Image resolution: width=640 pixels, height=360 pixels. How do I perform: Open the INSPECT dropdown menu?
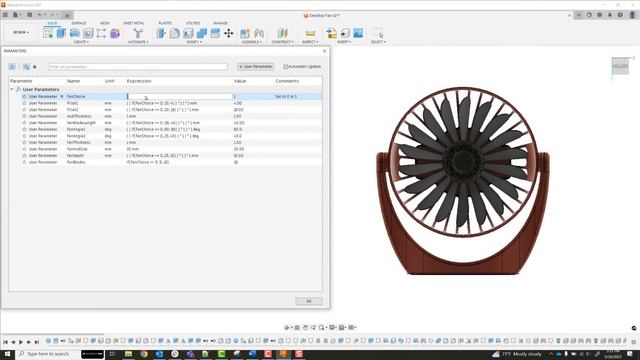[x=310, y=42]
